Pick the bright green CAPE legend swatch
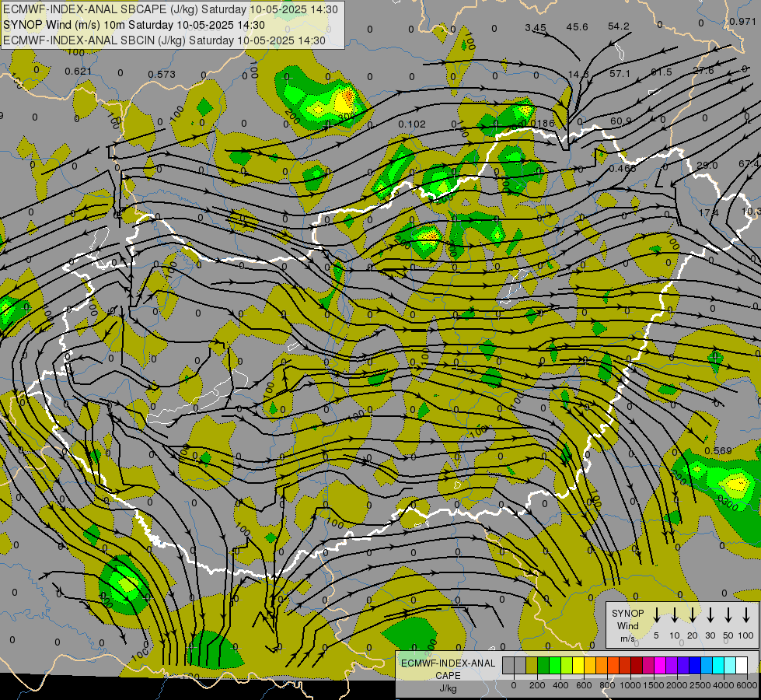 [555, 665]
